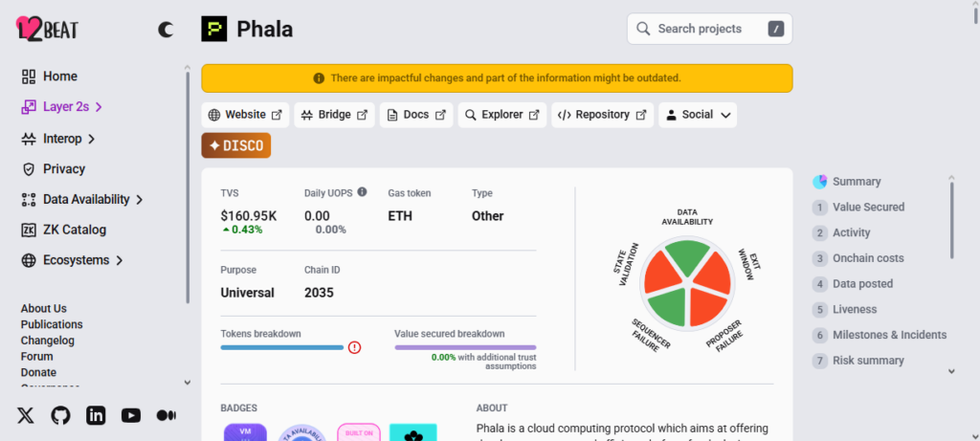Open the Changelog link
This screenshot has height=441, width=980.
coord(48,341)
